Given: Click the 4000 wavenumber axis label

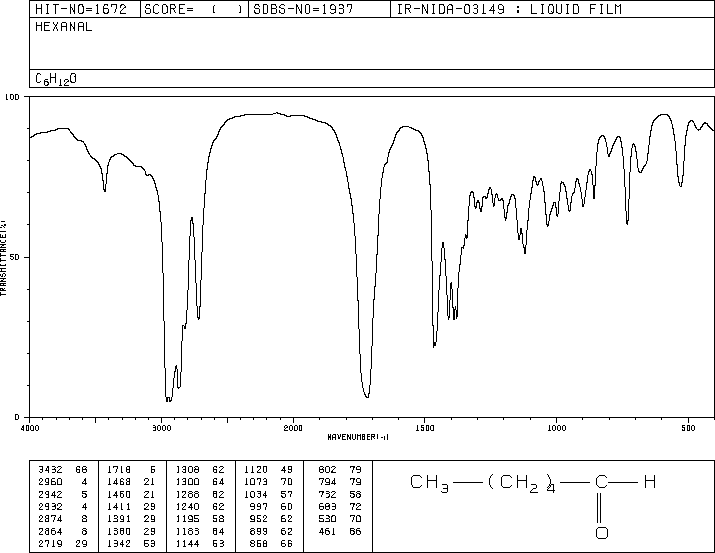Looking at the screenshot, I should coord(30,428).
